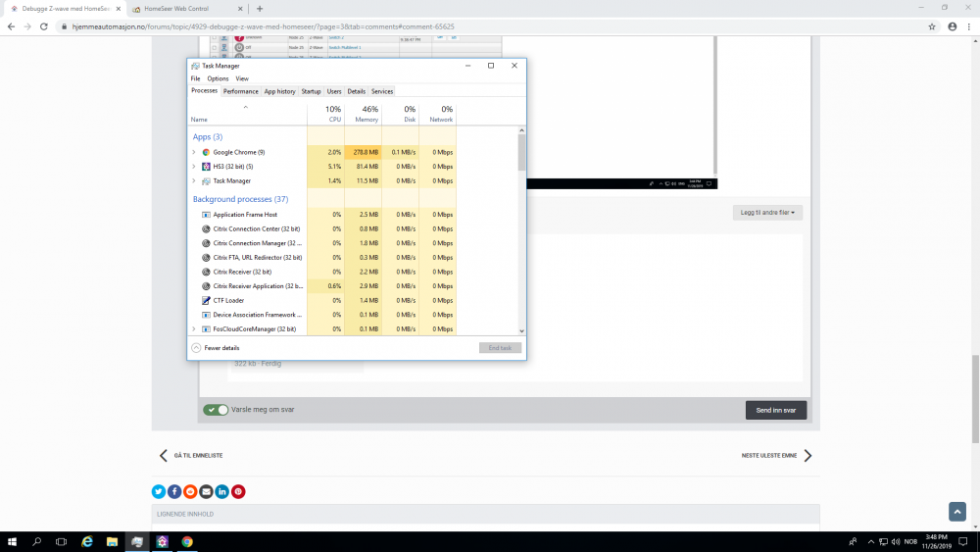The width and height of the screenshot is (980, 552).
Task: Click the 'Send inn svar' button
Action: pos(775,410)
